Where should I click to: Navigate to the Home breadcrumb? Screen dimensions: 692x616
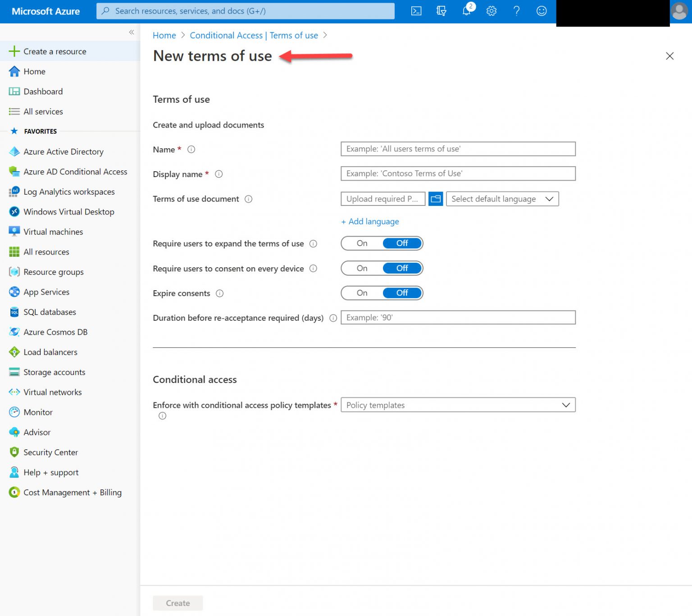point(164,35)
